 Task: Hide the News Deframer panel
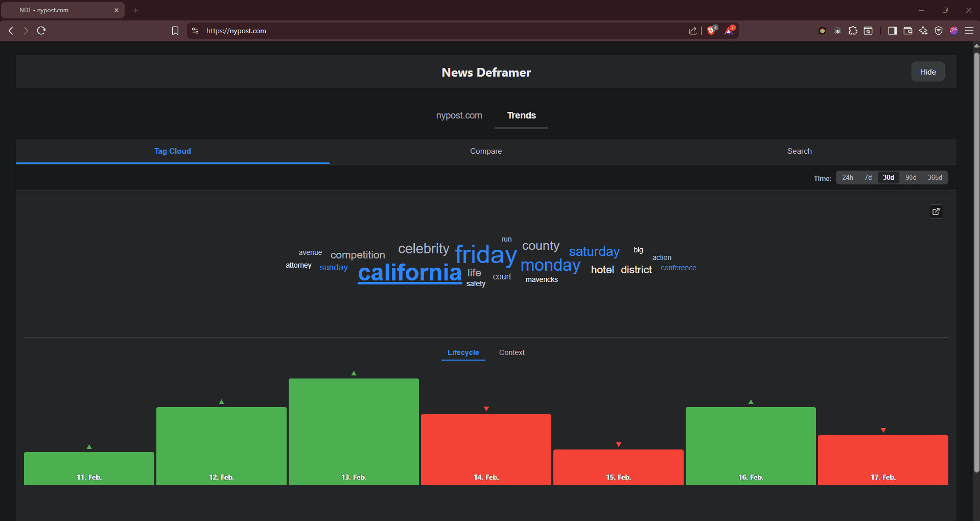[927, 72]
